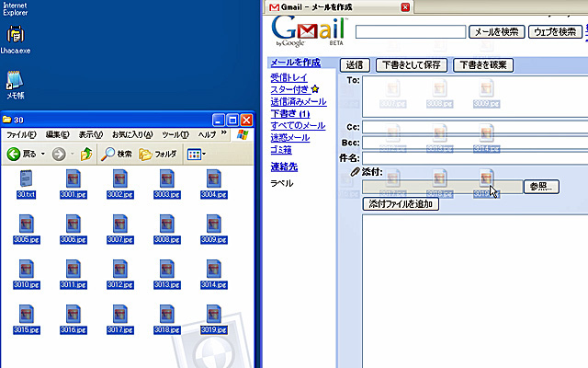Open the forward button history dropdown arrow
588x368 pixels.
point(73,154)
